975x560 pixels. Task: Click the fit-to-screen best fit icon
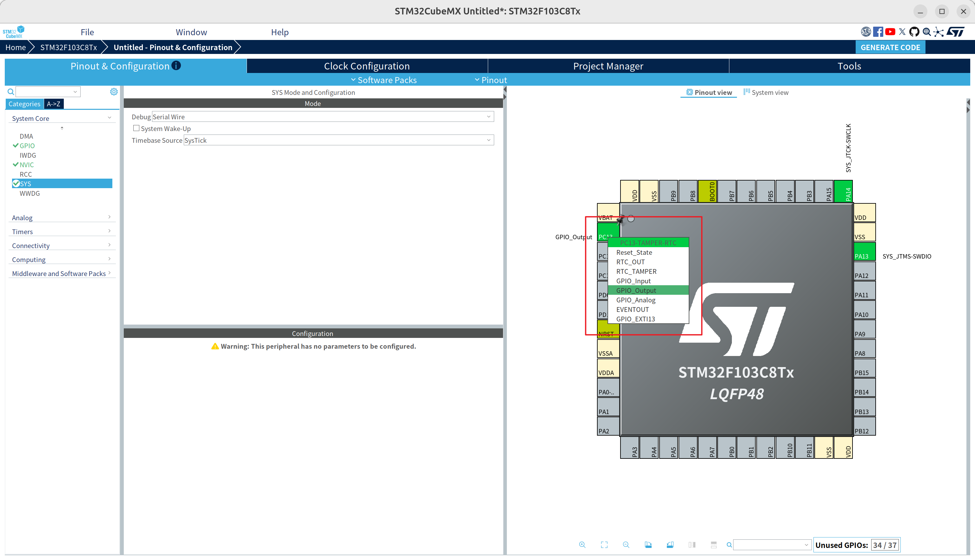tap(604, 545)
